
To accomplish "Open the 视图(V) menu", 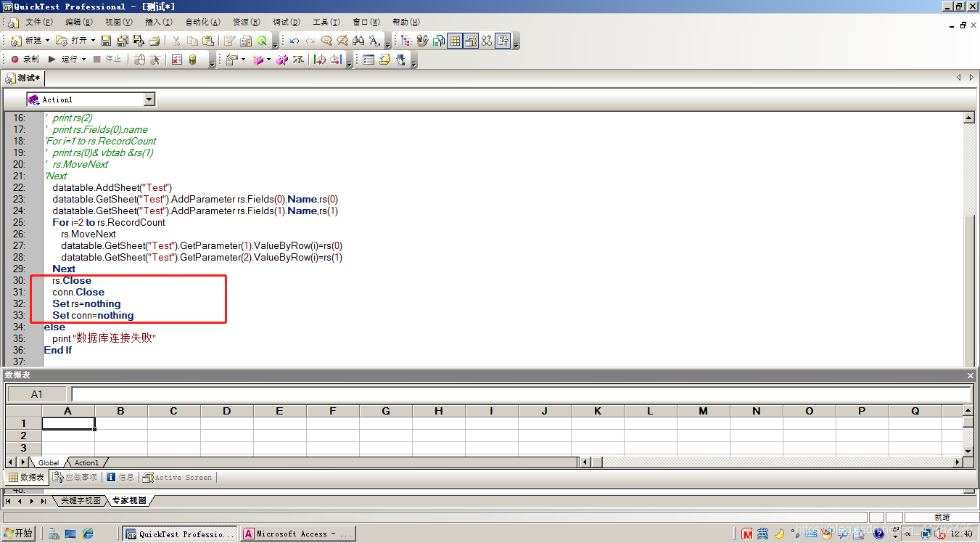I will point(119,23).
